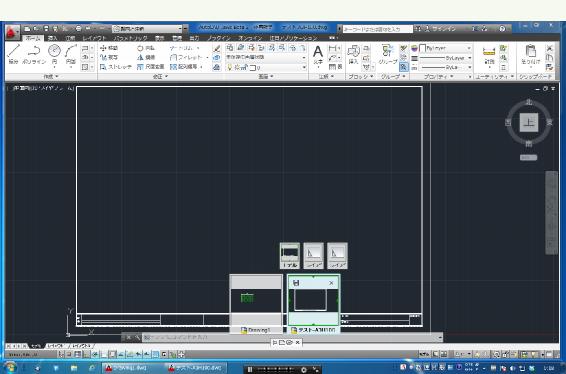Select the Polyline tool
The width and height of the screenshot is (566, 374).
[x=34, y=55]
